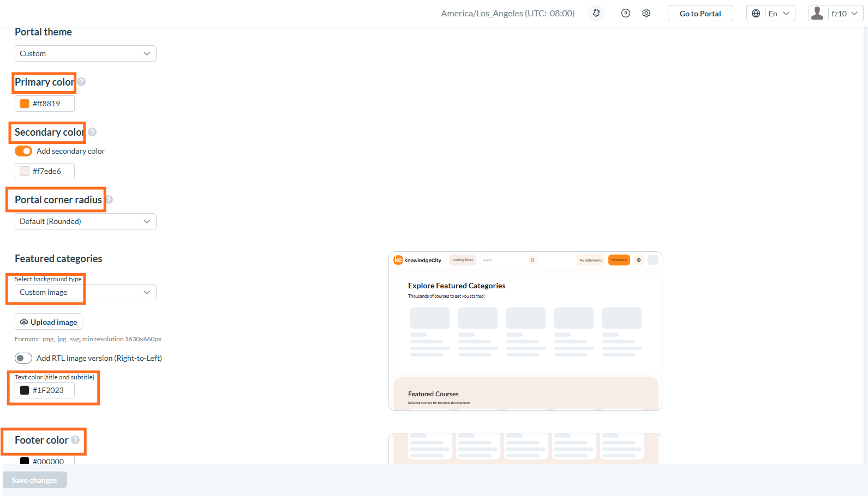Click My learning button in preview
868x496 pixels.
(x=619, y=260)
